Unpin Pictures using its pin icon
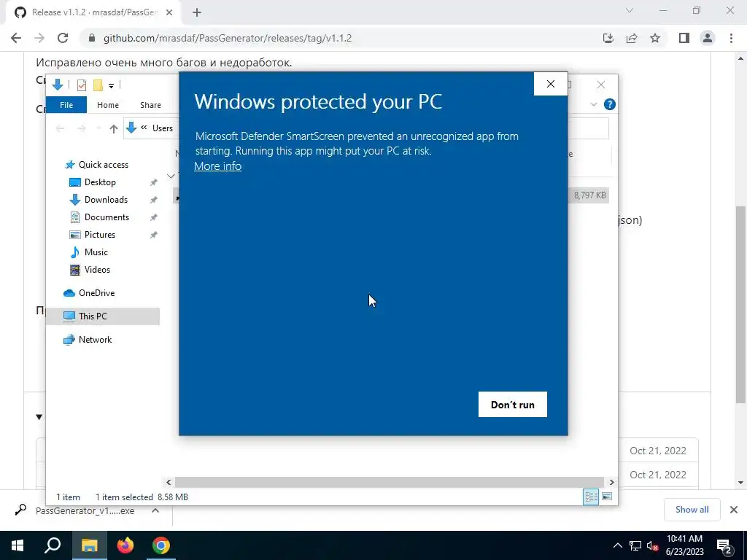Image resolution: width=747 pixels, height=560 pixels. tap(153, 235)
